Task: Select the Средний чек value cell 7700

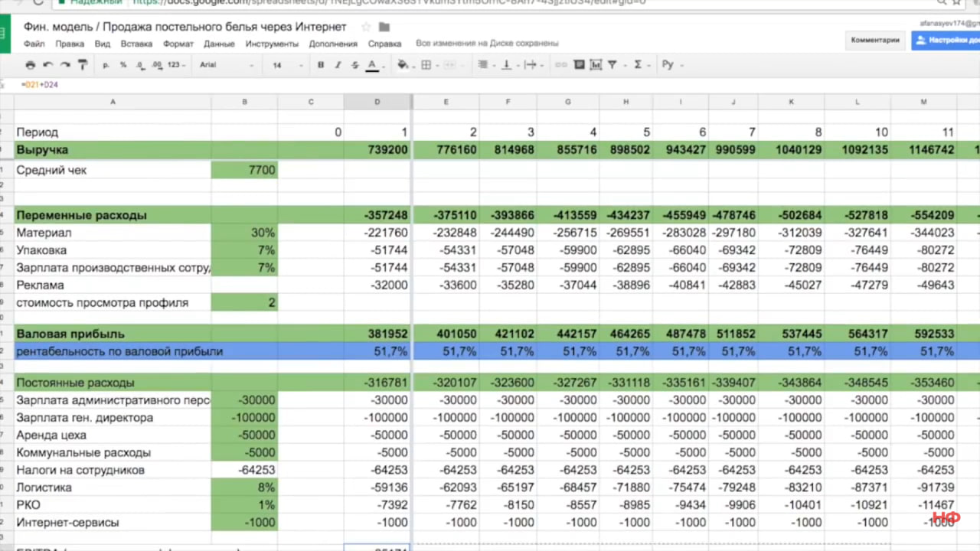Action: (244, 170)
